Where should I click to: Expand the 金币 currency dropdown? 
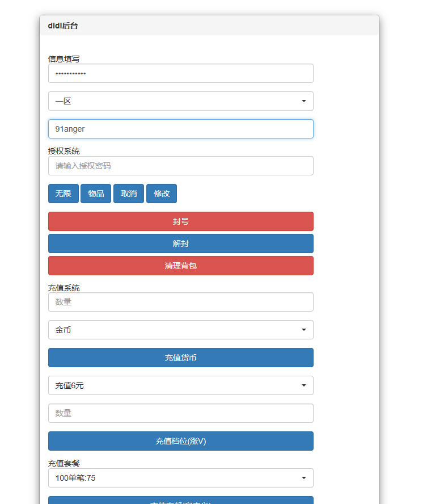click(180, 330)
